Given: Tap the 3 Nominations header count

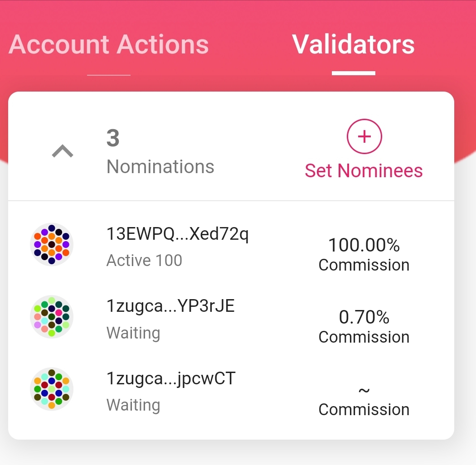Looking at the screenshot, I should pos(113,138).
